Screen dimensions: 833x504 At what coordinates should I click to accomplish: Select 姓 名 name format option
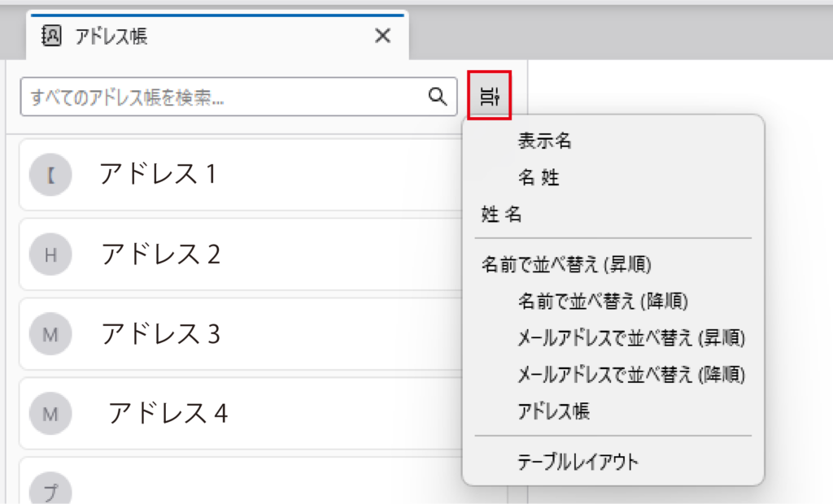point(502,215)
